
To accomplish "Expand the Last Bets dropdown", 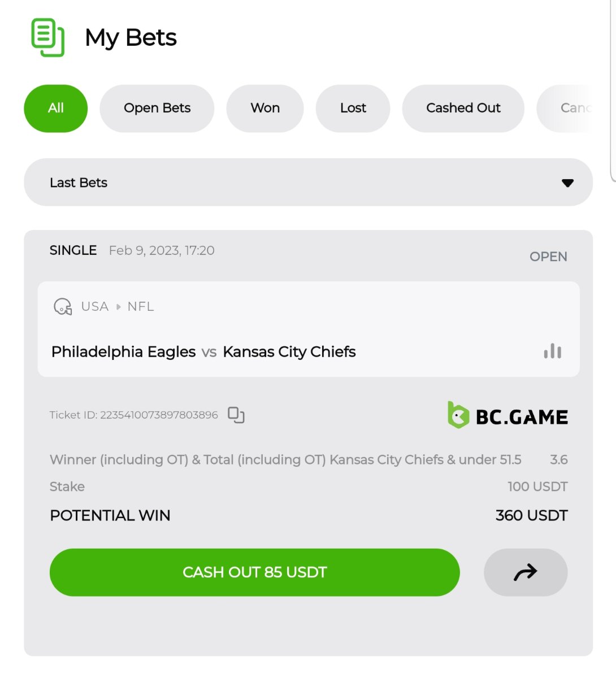I will 308,182.
